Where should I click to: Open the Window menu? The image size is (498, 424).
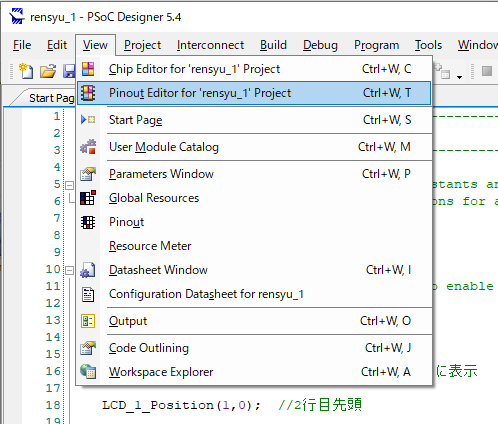477,45
